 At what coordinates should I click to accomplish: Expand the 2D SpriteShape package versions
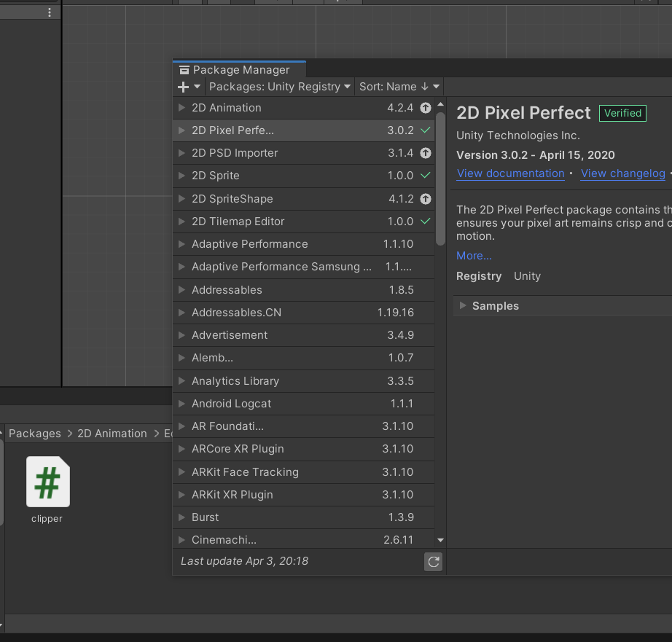pos(181,199)
